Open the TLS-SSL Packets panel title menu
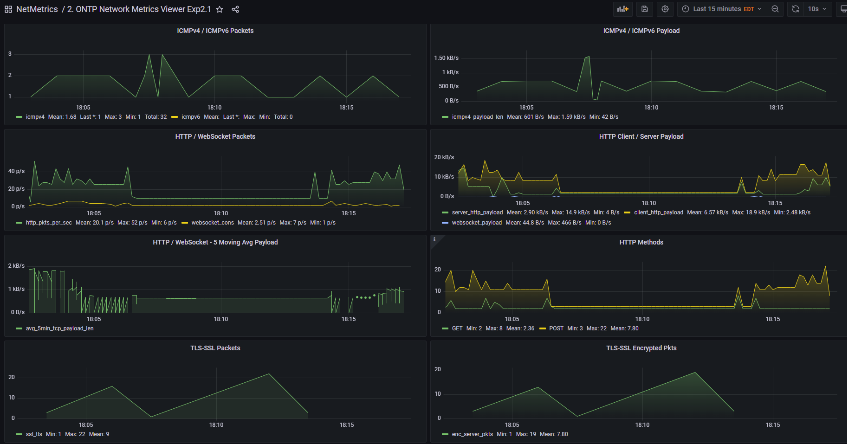Screen dimensions: 868x444 click(215, 348)
